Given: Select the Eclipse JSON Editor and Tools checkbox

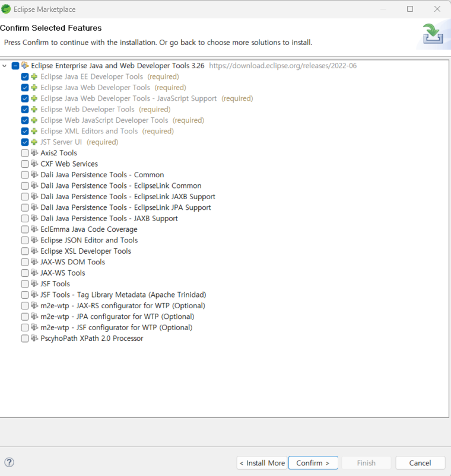Looking at the screenshot, I should pyautogui.click(x=25, y=241).
